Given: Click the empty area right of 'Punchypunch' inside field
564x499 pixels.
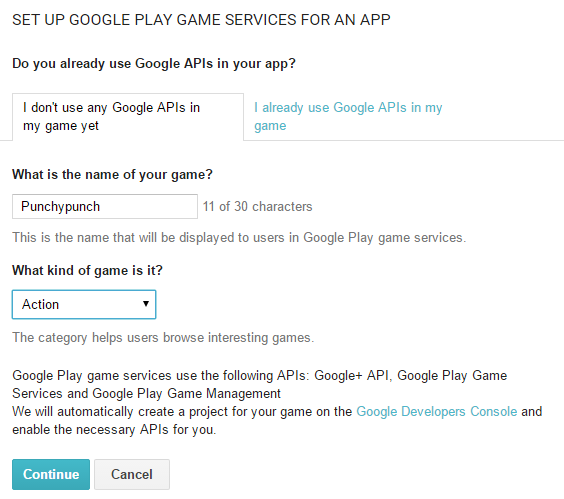Looking at the screenshot, I should (147, 207).
